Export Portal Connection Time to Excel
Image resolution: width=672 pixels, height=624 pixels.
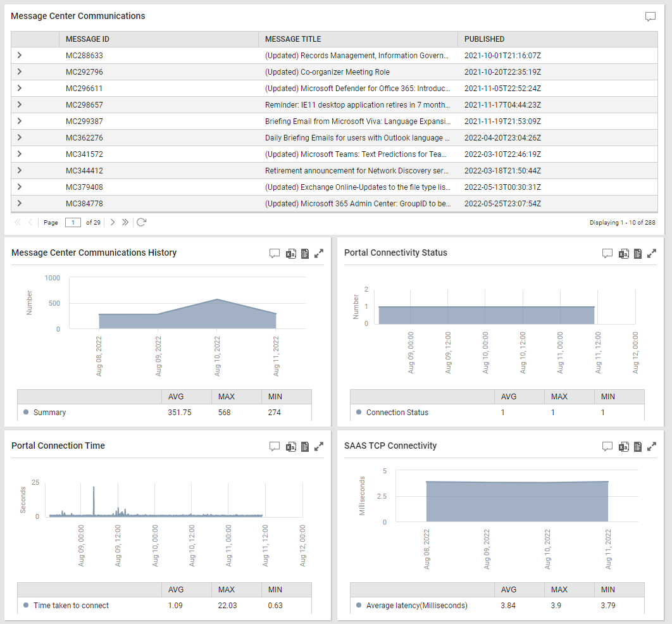290,447
